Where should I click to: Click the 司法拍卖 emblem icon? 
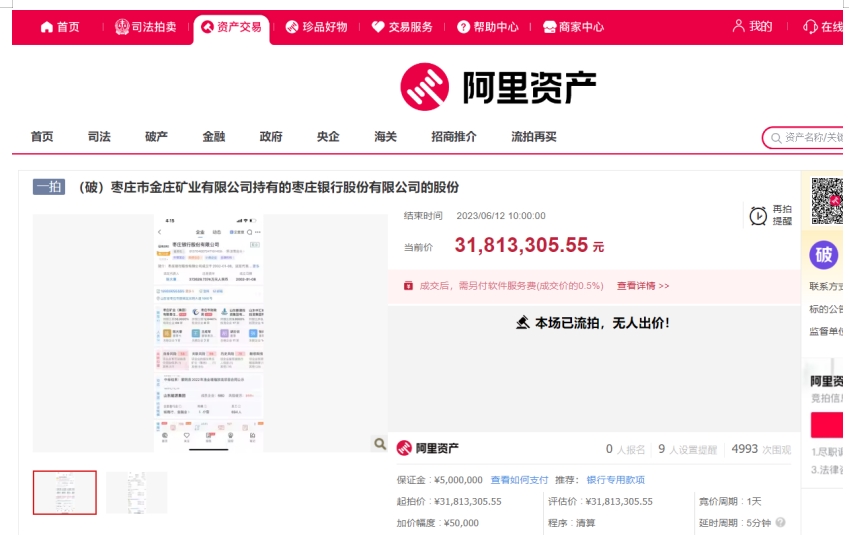122,27
